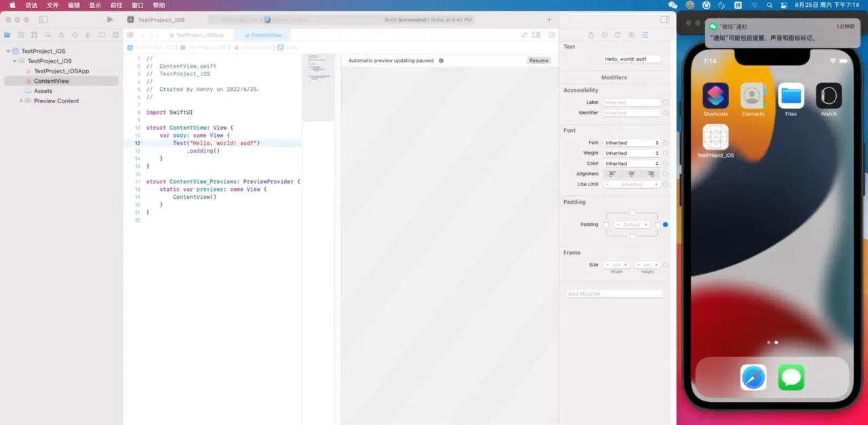The image size is (868, 425).
Task: Click the Add Modifier input field
Action: (x=614, y=294)
